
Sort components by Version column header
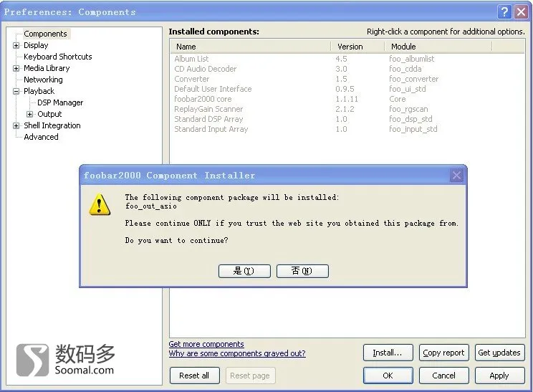tap(357, 47)
